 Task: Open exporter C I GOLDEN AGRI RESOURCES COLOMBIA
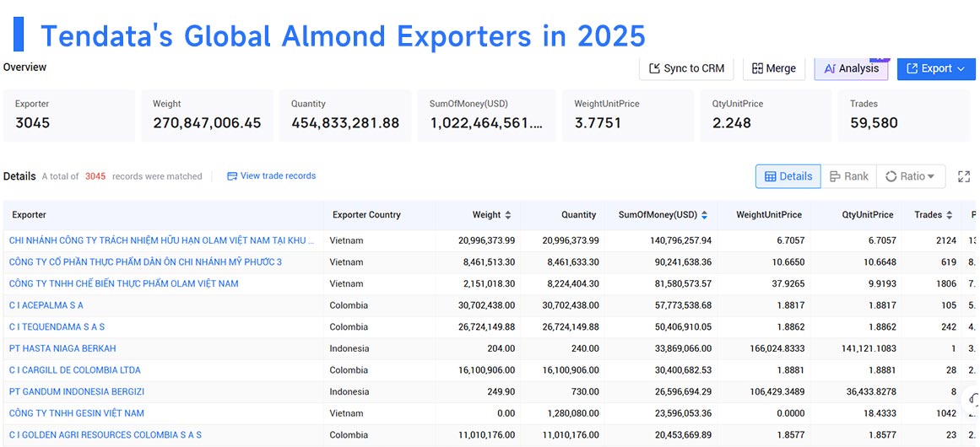coord(105,434)
